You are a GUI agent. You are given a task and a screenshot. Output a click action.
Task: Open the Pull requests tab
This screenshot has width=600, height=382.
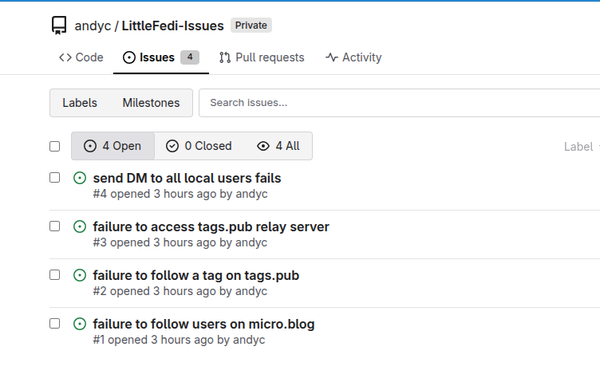pyautogui.click(x=262, y=57)
